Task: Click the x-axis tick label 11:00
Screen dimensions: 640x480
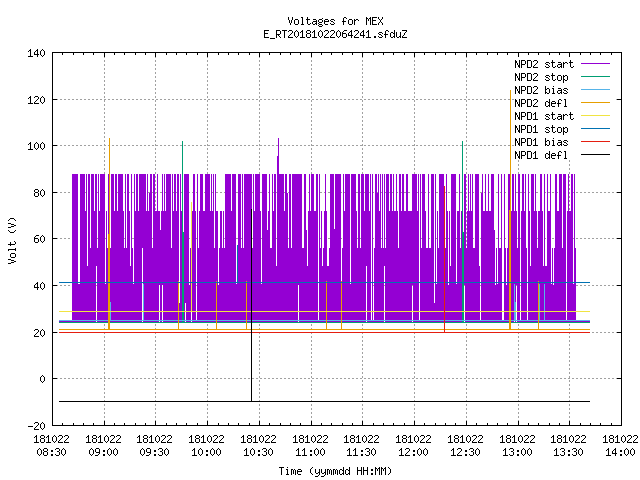Action: [x=310, y=452]
